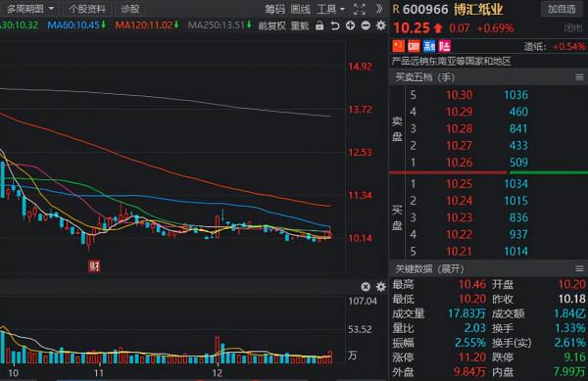Screen dimensions: 588x381
Task: Activate the 画线 drawing tool
Action: click(301, 9)
